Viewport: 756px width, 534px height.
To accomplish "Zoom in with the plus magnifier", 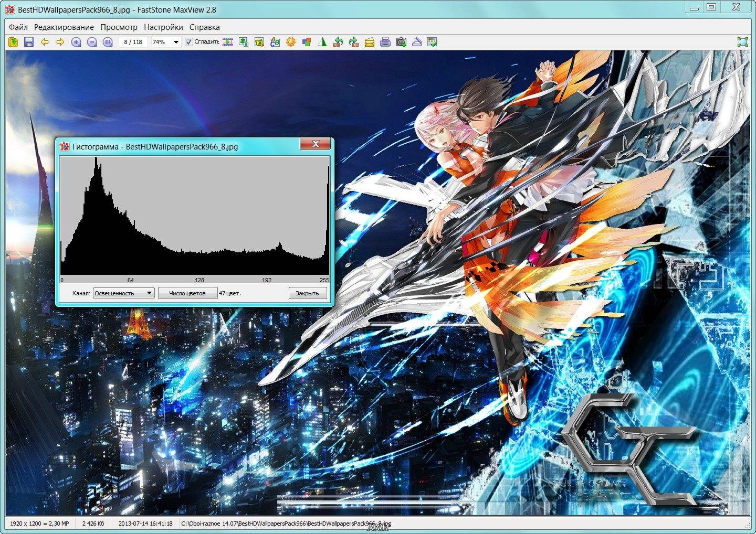I will tap(76, 42).
